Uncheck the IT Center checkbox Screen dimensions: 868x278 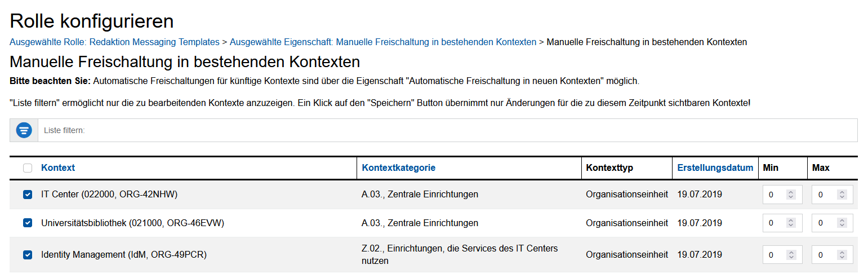tap(28, 195)
